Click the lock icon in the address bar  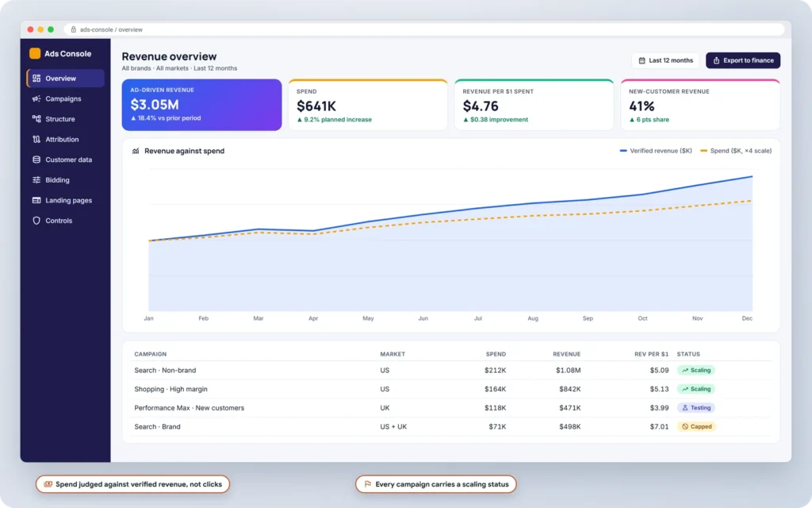point(74,29)
